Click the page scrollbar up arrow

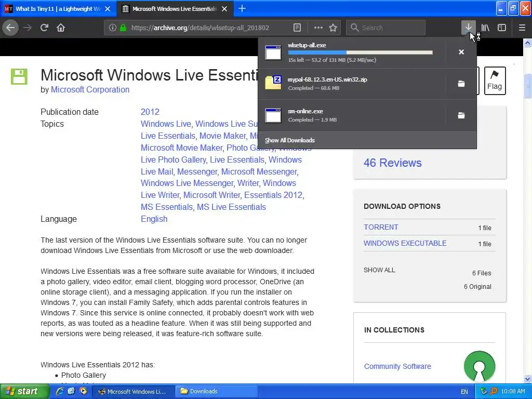[528, 43]
